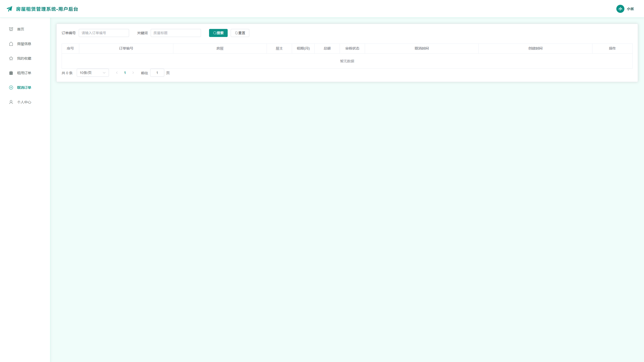Click the clipboard icon for 租用订单
The height and width of the screenshot is (362, 644).
point(11,73)
